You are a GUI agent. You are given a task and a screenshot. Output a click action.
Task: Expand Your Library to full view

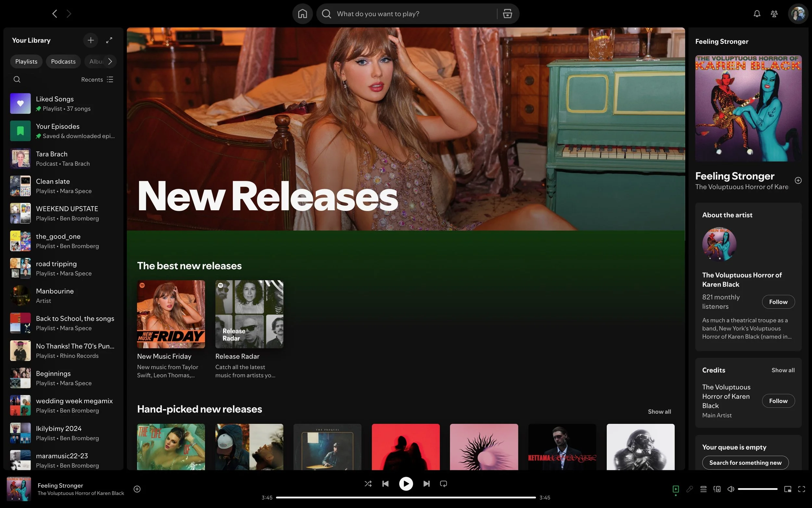point(109,40)
